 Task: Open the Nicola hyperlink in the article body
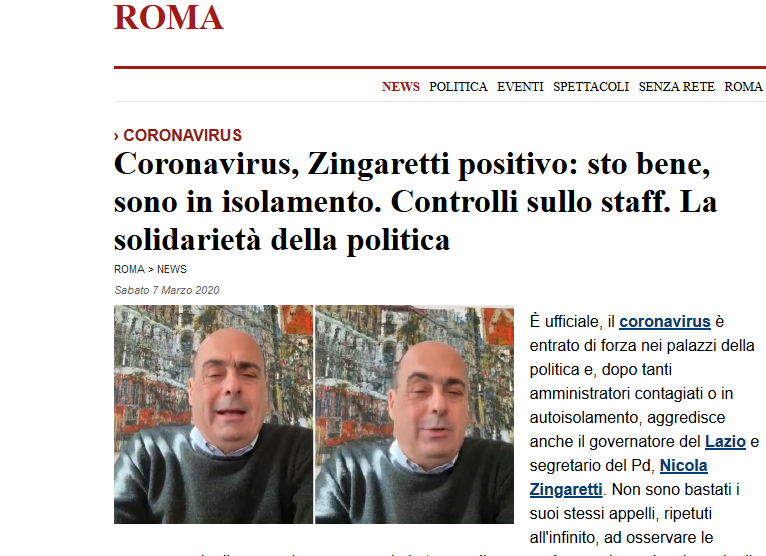pyautogui.click(x=683, y=465)
